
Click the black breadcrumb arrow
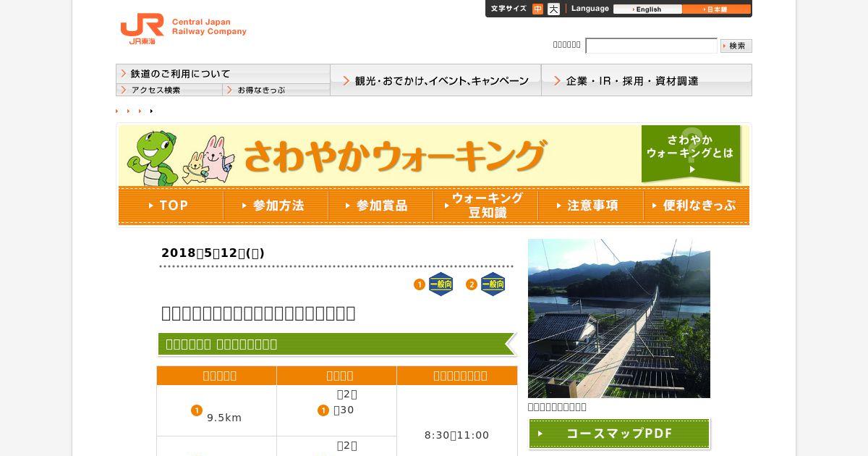click(x=151, y=111)
